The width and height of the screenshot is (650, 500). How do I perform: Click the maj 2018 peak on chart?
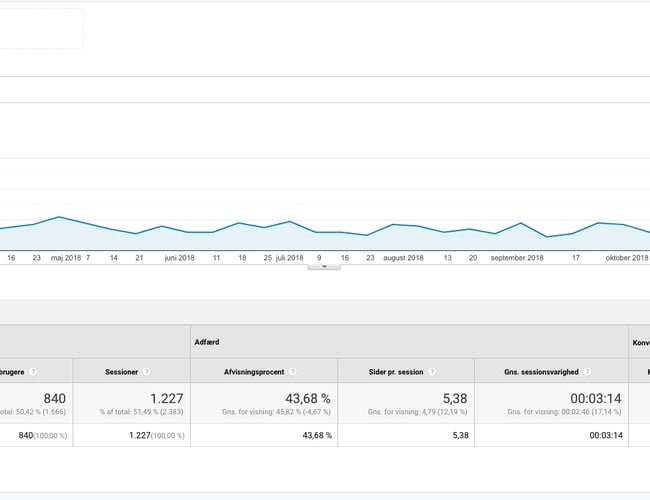(x=59, y=217)
